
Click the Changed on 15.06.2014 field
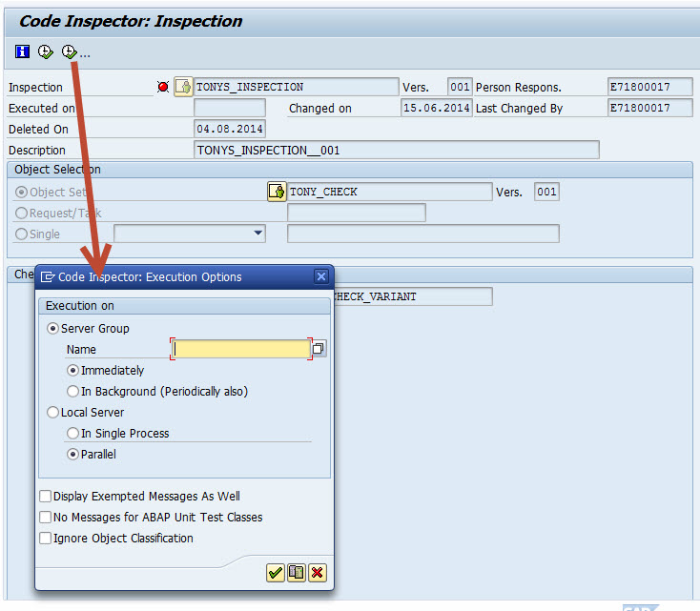point(436,108)
